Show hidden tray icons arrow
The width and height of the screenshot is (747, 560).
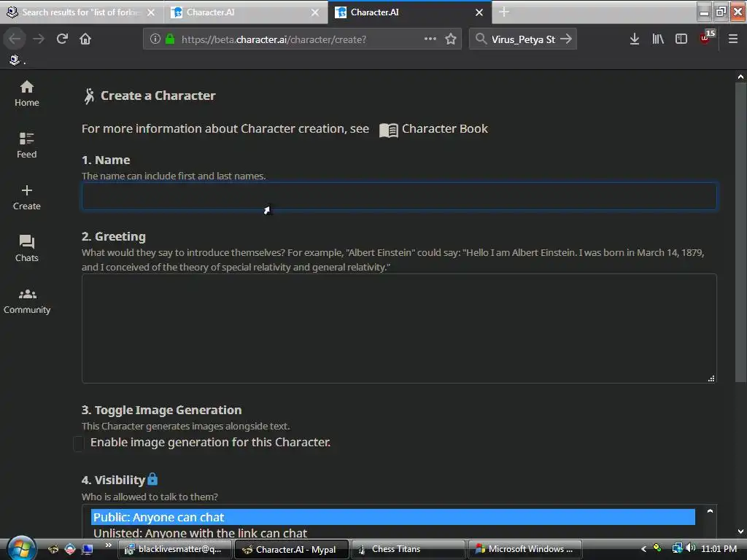pyautogui.click(x=643, y=549)
